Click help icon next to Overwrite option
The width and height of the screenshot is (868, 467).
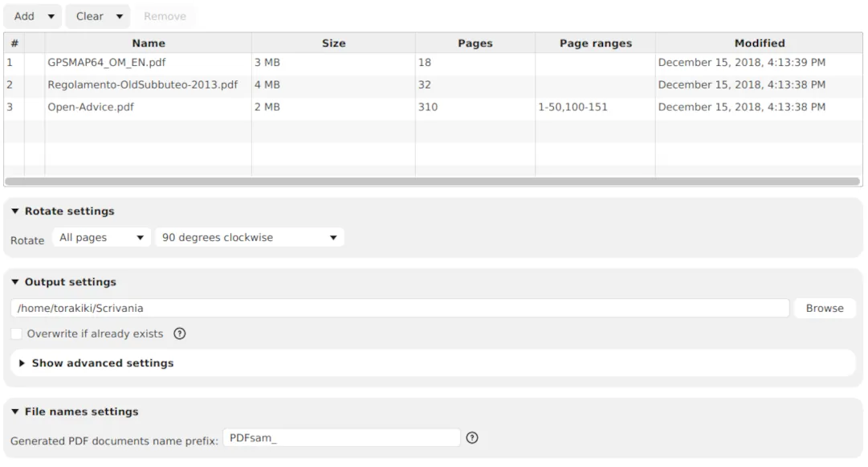[180, 334]
